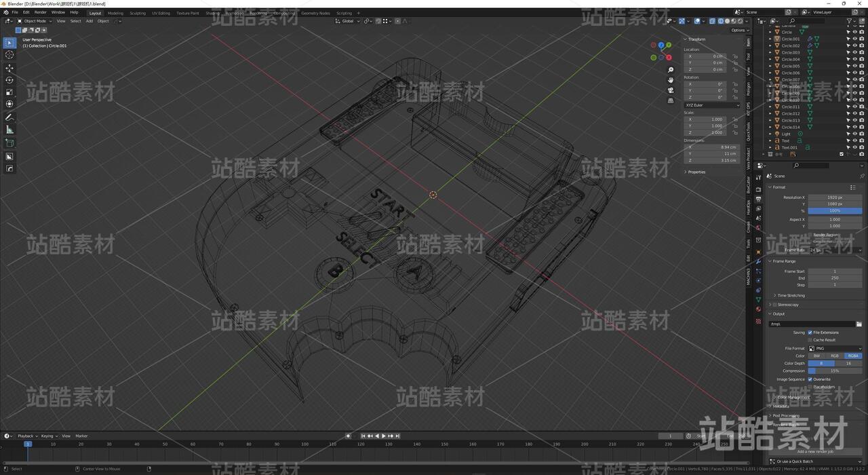Select the Cursor tool
868x475 pixels.
click(x=9, y=55)
